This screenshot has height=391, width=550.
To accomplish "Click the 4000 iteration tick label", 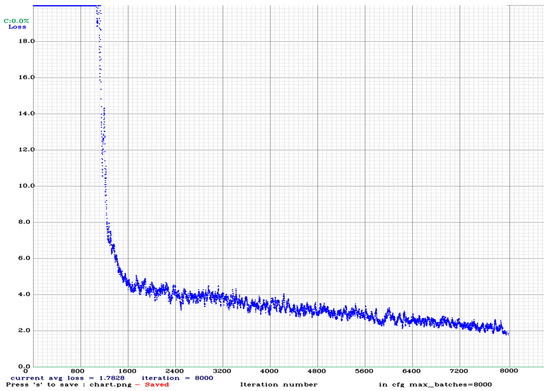I will click(x=270, y=371).
